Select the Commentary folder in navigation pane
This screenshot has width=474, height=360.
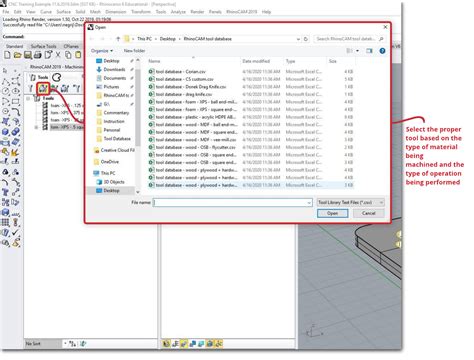[x=115, y=113]
